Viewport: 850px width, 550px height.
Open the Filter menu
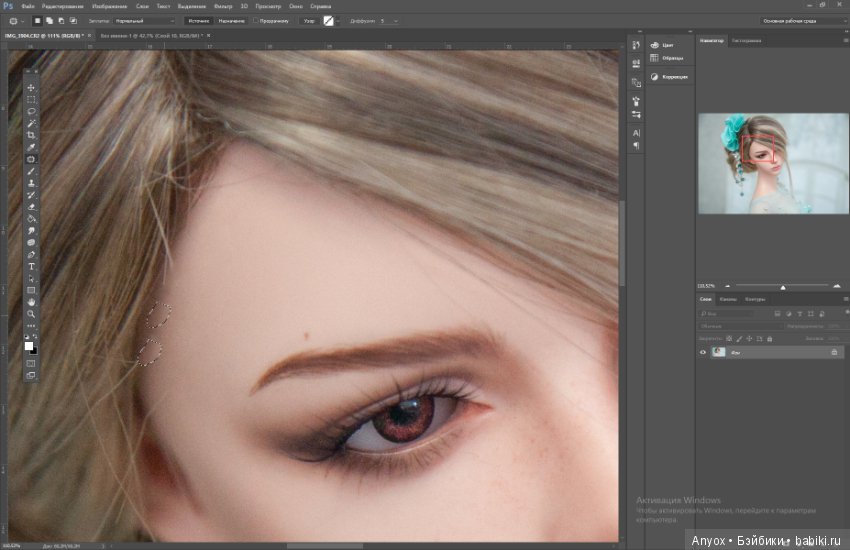click(223, 7)
